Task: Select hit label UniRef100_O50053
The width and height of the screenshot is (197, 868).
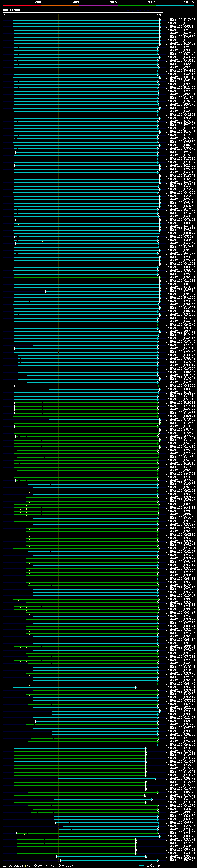Action: tap(180, 850)
